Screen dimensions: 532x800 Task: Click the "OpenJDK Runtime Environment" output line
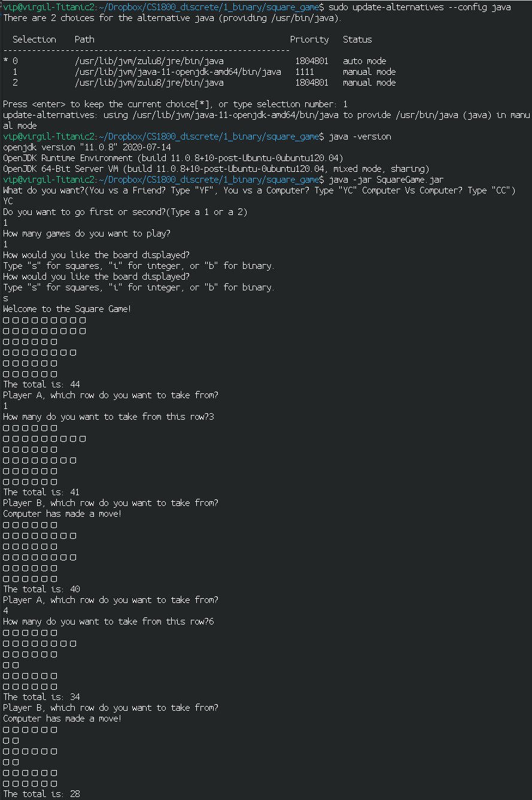coord(173,158)
